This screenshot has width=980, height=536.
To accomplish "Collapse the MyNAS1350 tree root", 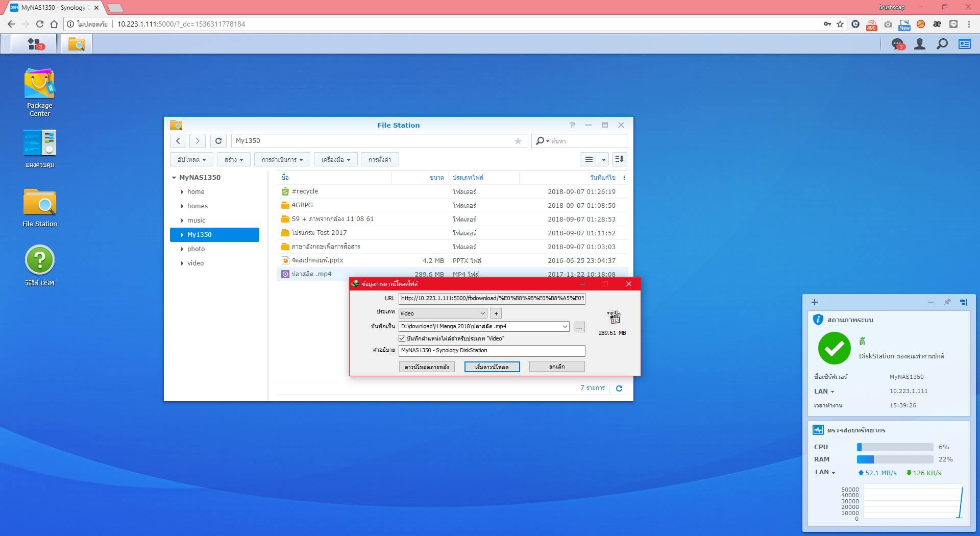I will coord(174,178).
